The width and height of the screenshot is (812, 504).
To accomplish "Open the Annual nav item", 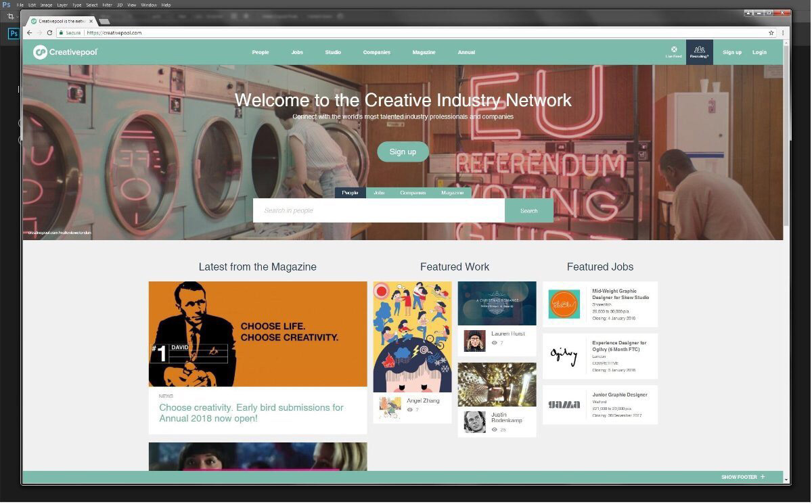I will (x=466, y=52).
